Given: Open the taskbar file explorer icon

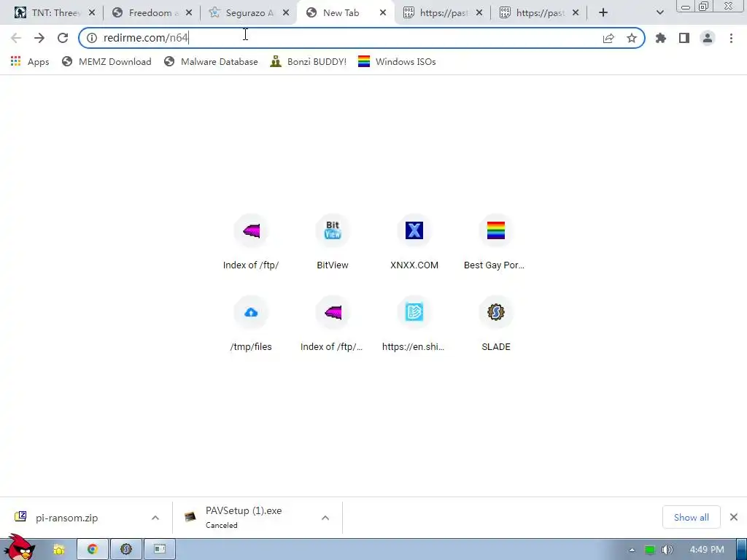Looking at the screenshot, I should click(x=58, y=550).
